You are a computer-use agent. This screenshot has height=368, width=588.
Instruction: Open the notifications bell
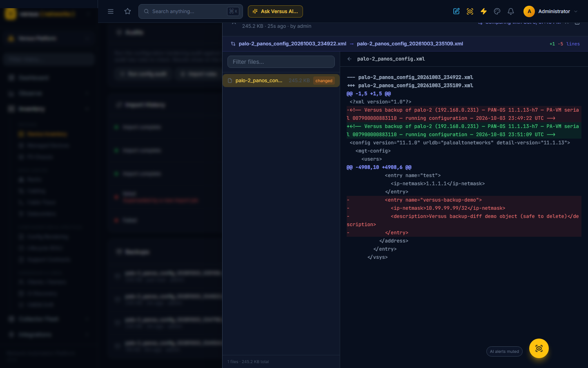[x=511, y=11]
